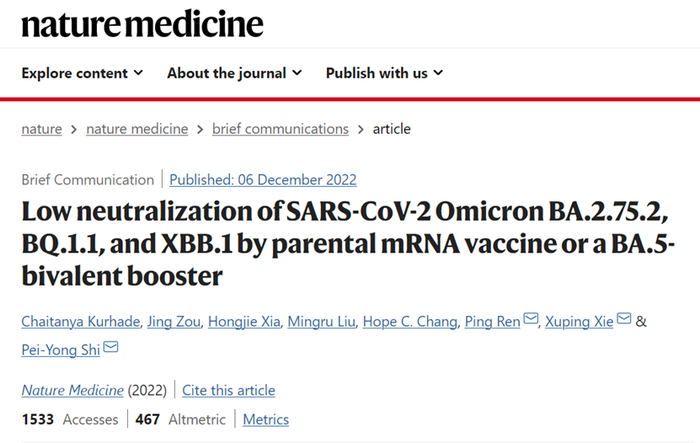Navigate to brief communications breadcrumb

coord(280,129)
